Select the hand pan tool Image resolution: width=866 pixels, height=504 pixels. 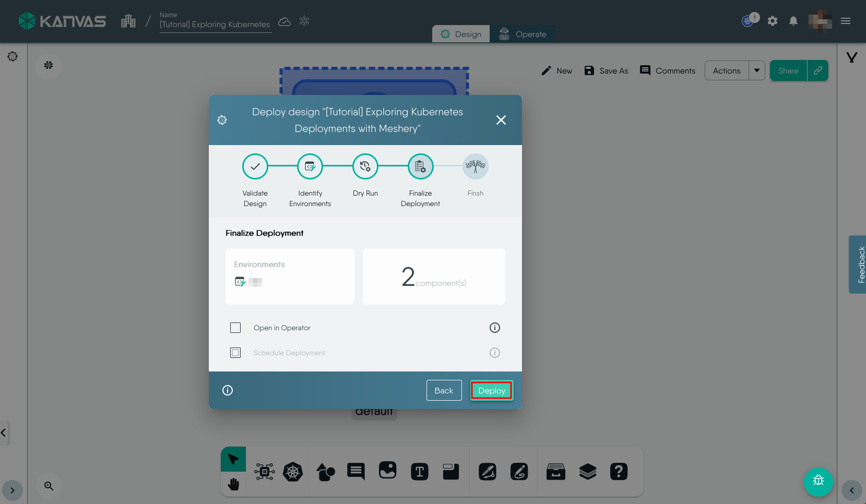[233, 485]
